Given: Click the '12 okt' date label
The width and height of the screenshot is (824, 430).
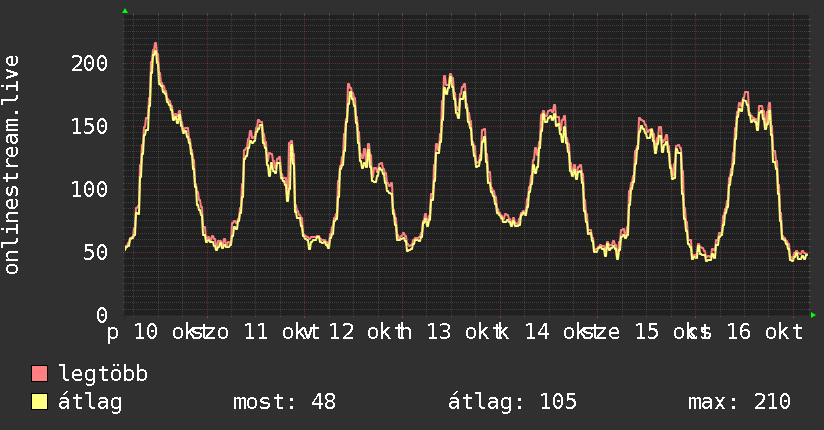Looking at the screenshot, I should [x=365, y=332].
